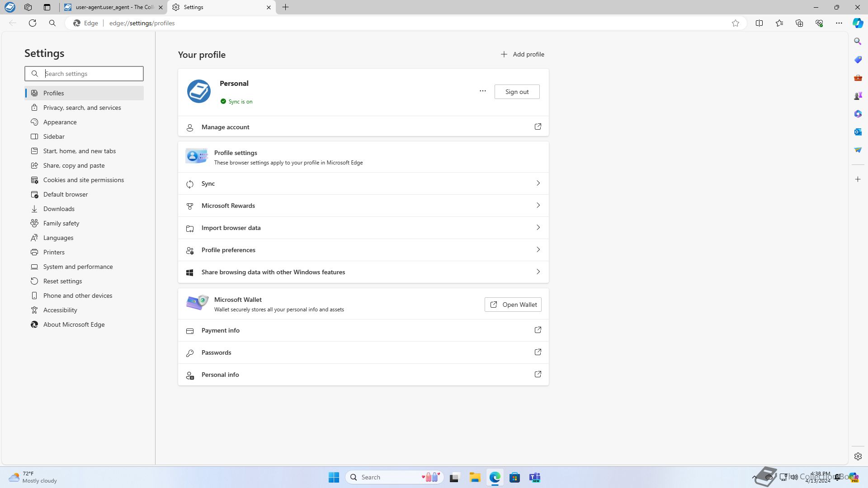Select Downloads in settings menu
The image size is (868, 488).
(x=84, y=209)
